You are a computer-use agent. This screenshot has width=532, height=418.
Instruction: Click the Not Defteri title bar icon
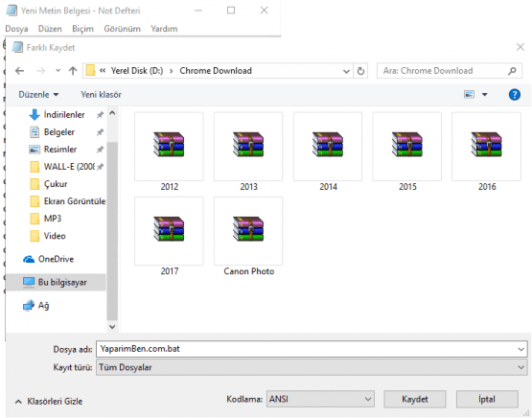(12, 11)
